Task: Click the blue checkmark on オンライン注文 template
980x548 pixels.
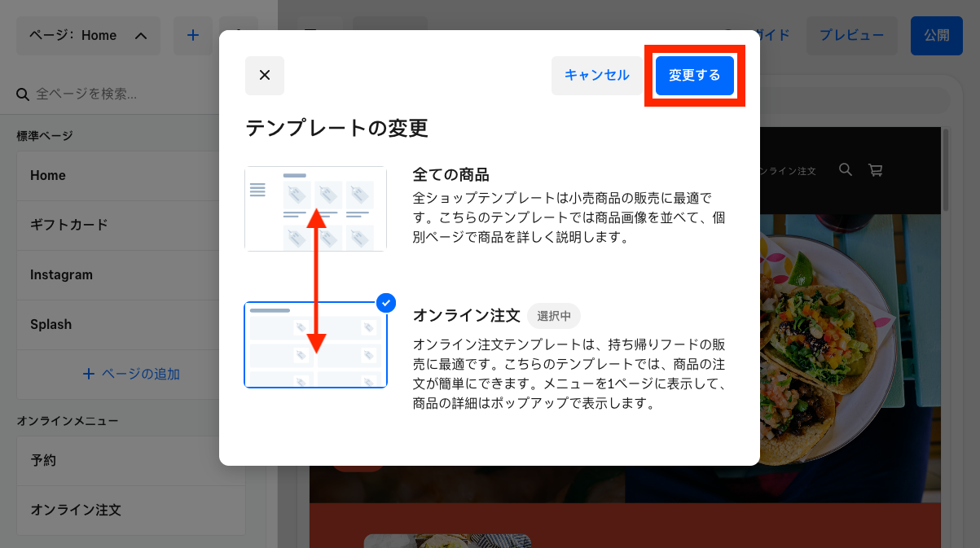Action: (x=386, y=303)
